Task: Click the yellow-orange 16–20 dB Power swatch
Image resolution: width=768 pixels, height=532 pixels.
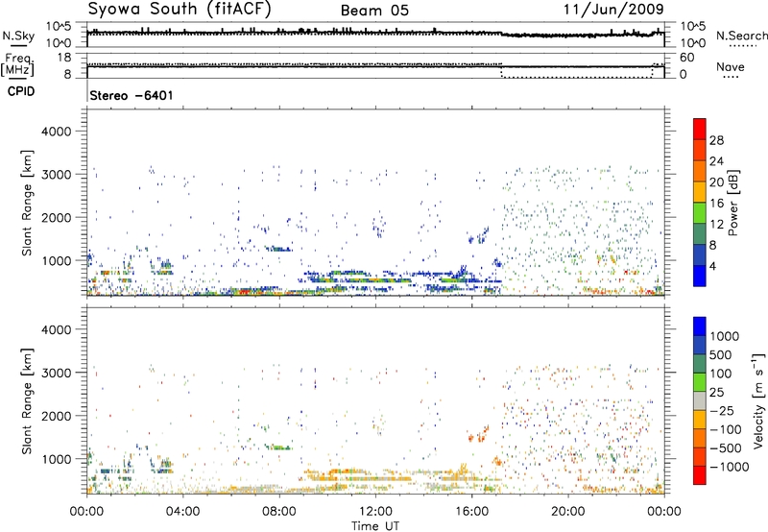Action: click(x=700, y=191)
